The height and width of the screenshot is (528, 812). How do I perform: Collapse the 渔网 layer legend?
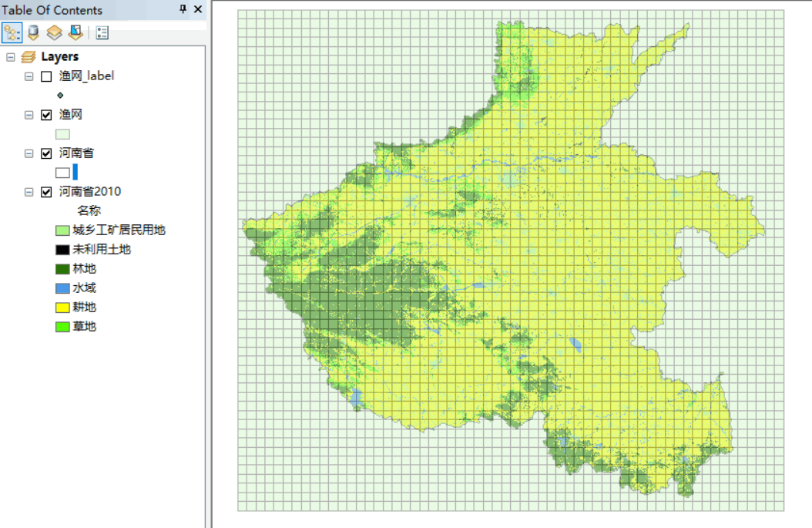click(x=29, y=115)
